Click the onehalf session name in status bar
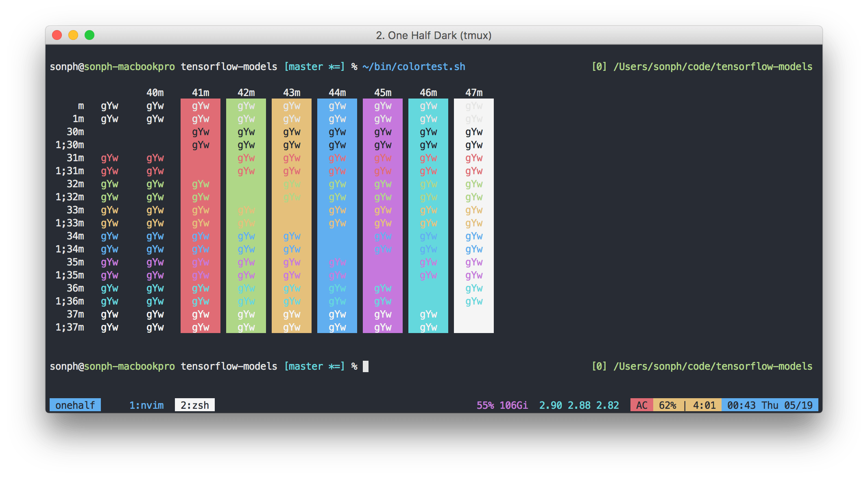Image resolution: width=868 pixels, height=478 pixels. point(75,405)
